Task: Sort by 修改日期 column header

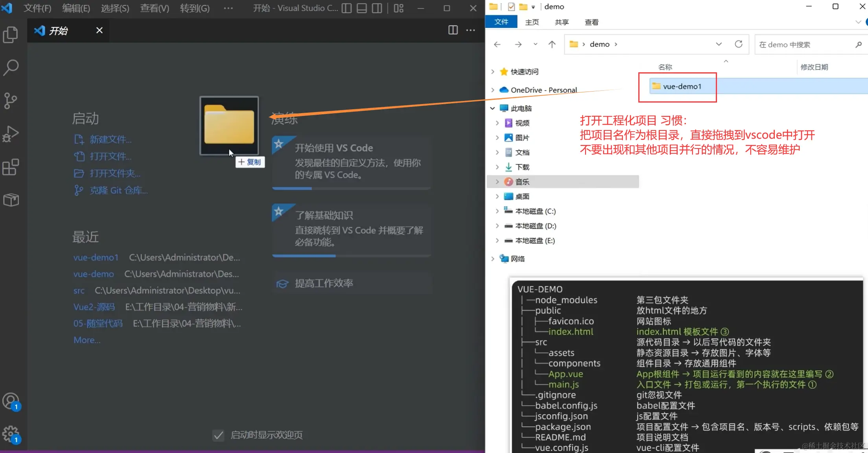Action: pos(814,67)
